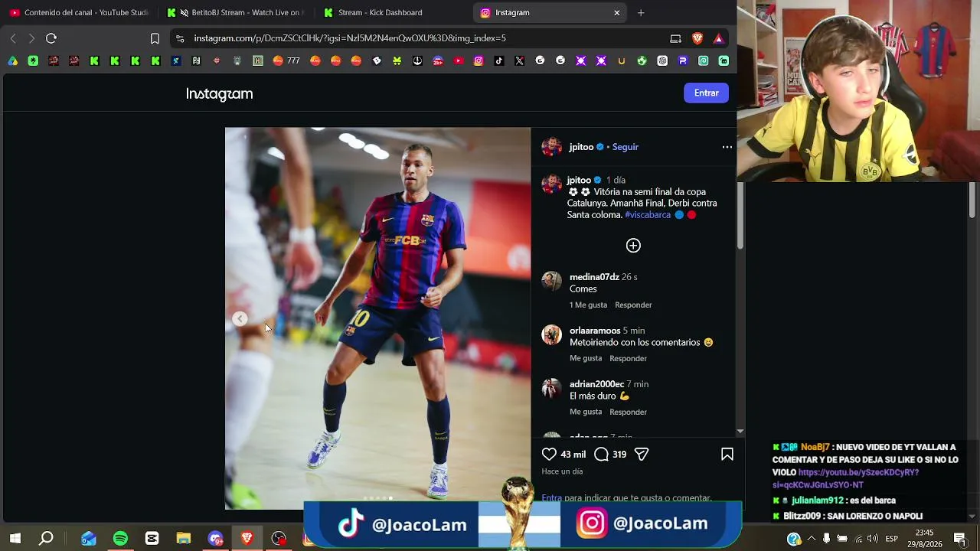Bookmark this page from the address bar
This screenshot has height=551, width=980.
tap(155, 38)
